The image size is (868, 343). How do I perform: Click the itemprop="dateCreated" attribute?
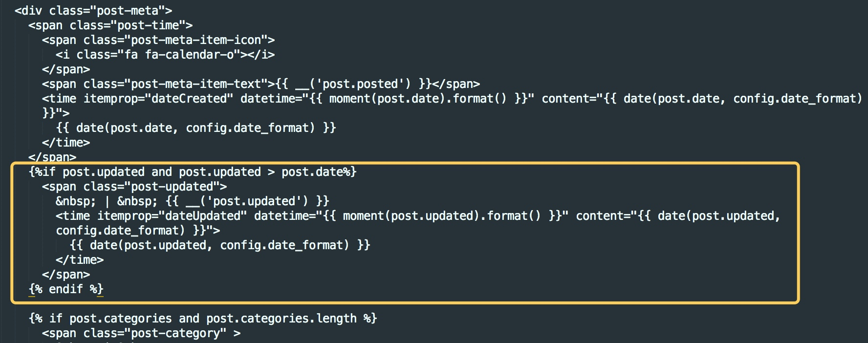pos(158,99)
